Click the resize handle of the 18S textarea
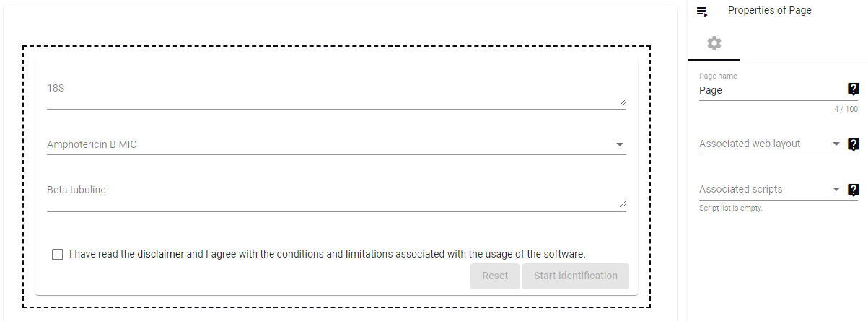This screenshot has width=868, height=321. (x=622, y=102)
